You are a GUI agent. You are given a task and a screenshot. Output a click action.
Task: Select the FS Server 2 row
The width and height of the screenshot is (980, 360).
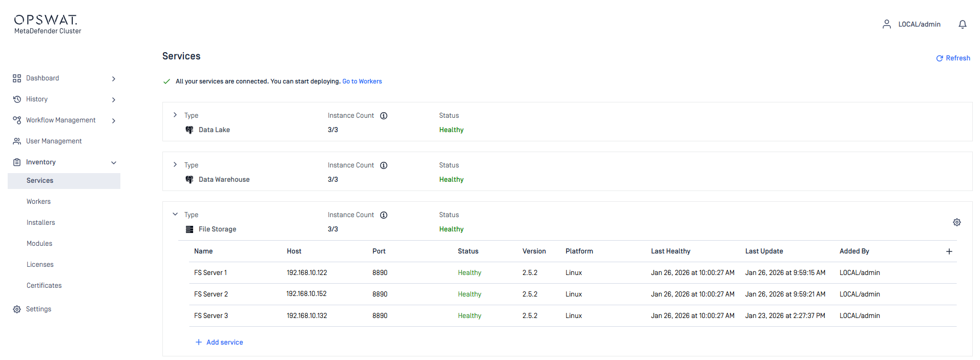[x=211, y=294]
